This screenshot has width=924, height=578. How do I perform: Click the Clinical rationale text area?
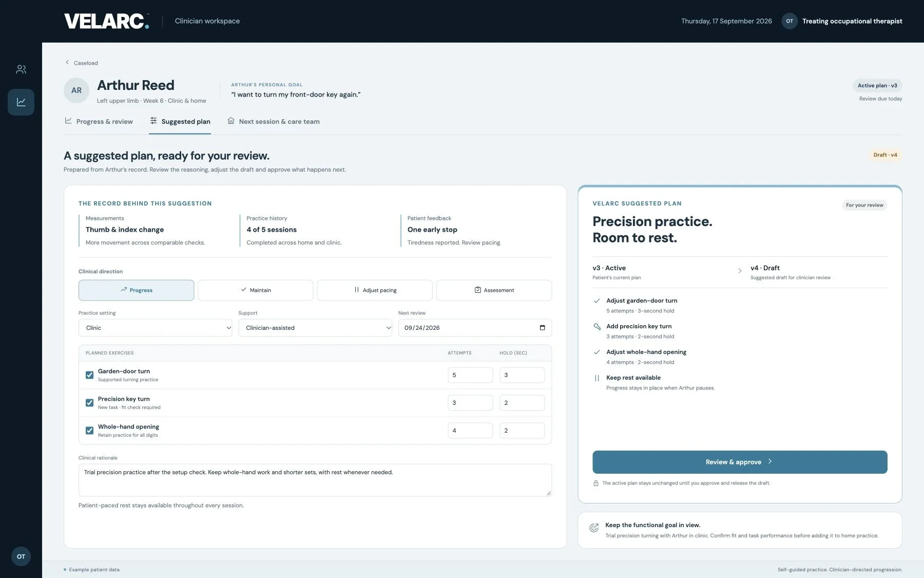pos(315,480)
